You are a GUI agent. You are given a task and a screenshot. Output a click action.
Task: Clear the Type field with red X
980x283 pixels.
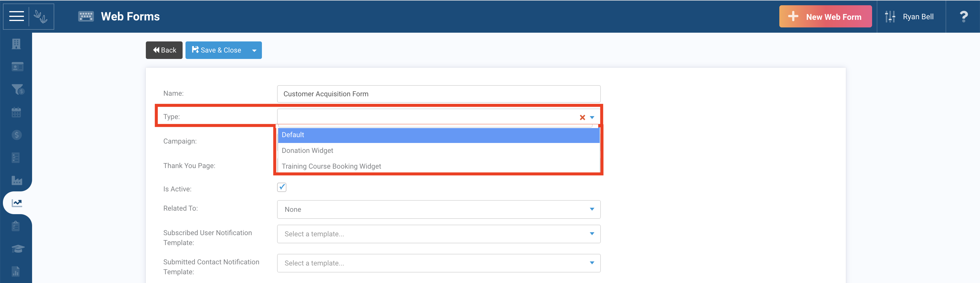tap(582, 118)
